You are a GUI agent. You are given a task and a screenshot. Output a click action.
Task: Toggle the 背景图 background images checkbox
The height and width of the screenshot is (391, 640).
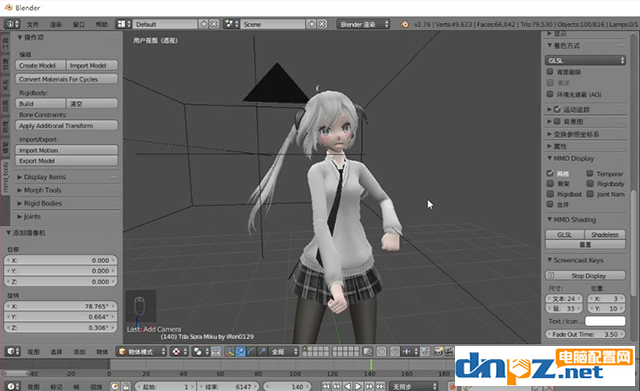point(557,122)
